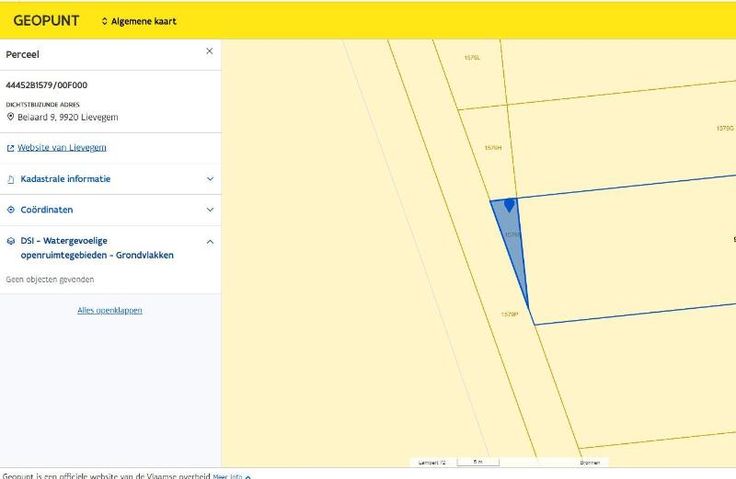This screenshot has width=736, height=479.
Task: Click the Coördinaten section title
Action: pyautogui.click(x=47, y=210)
